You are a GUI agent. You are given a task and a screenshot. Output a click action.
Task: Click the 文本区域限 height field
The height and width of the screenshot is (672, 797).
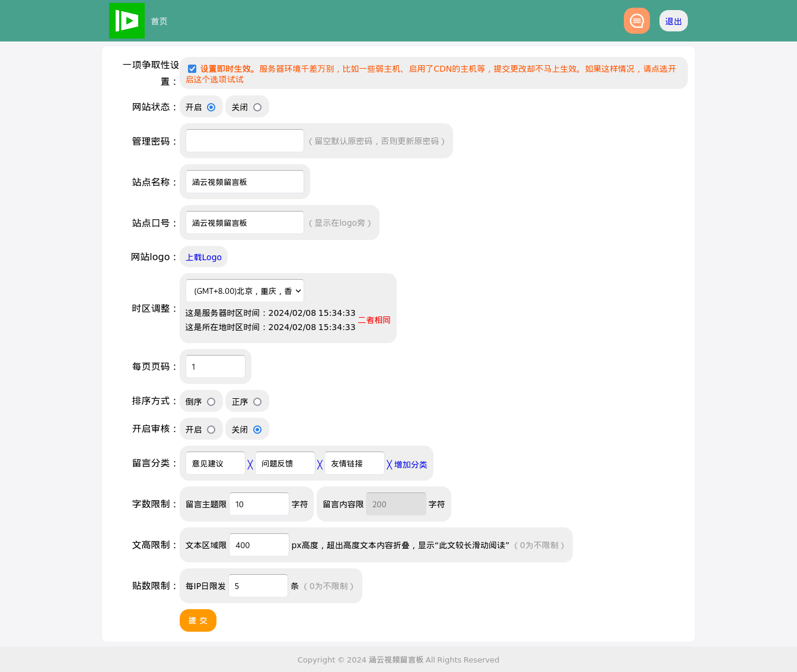259,545
